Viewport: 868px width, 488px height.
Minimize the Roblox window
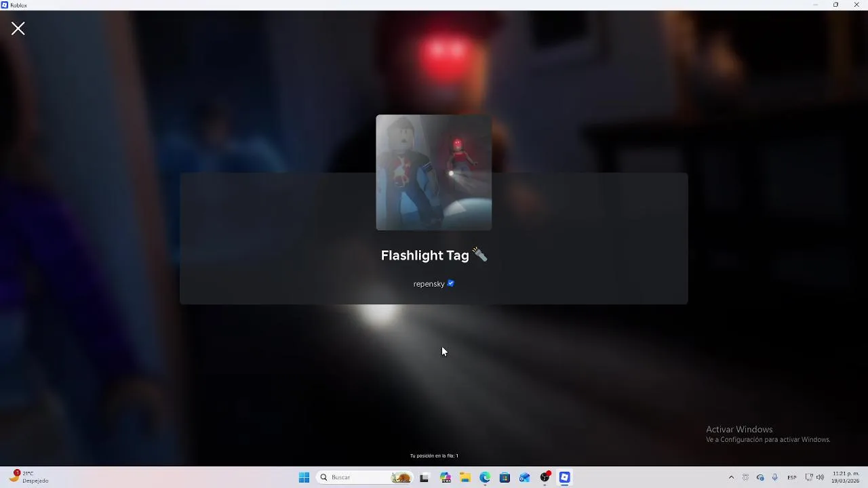(x=815, y=5)
